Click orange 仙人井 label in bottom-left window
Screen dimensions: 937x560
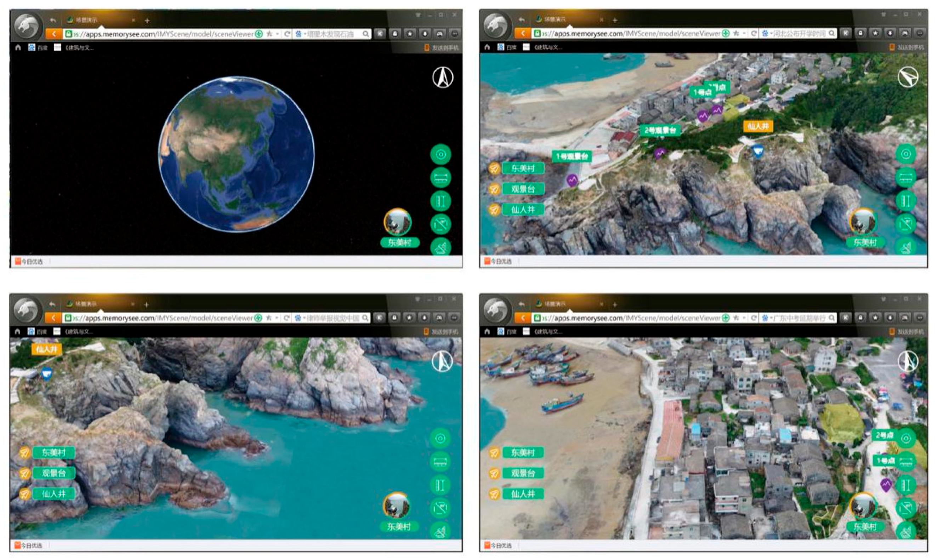pos(46,349)
